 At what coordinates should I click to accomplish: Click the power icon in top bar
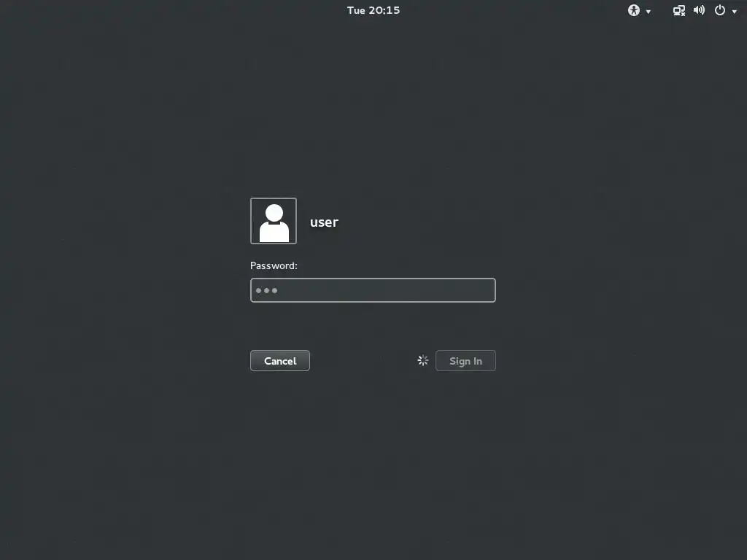[x=720, y=10]
